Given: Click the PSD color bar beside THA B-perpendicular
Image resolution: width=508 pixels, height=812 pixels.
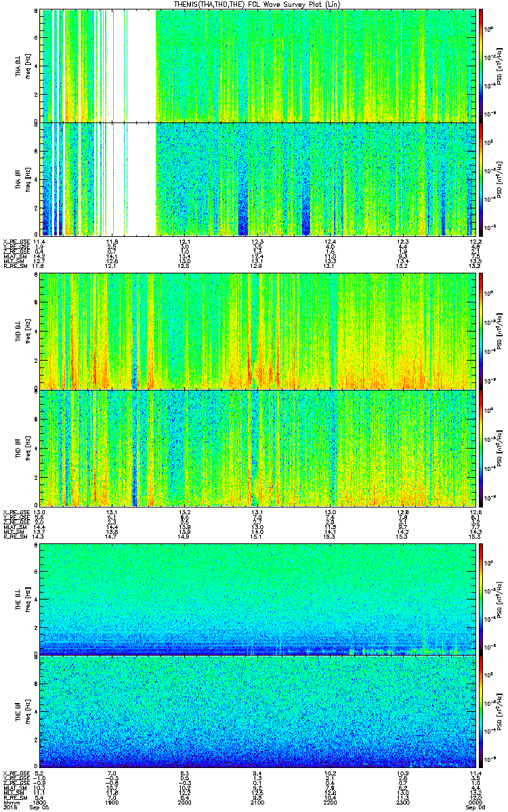Looking at the screenshot, I should tap(482, 66).
